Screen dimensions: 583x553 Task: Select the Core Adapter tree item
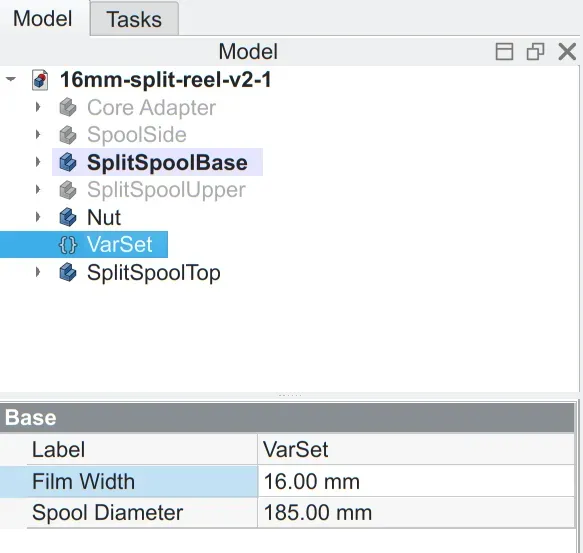tap(151, 107)
